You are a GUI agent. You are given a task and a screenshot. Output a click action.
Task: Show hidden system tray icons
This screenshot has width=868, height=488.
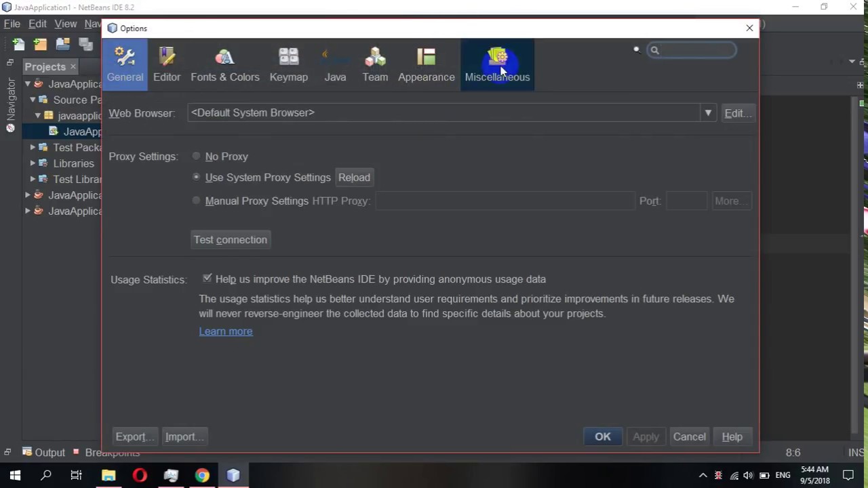click(703, 475)
